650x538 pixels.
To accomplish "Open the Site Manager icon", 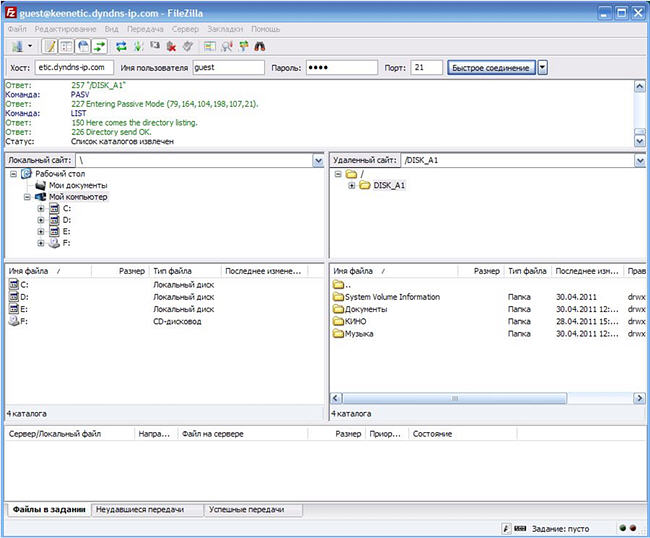I will (17, 46).
